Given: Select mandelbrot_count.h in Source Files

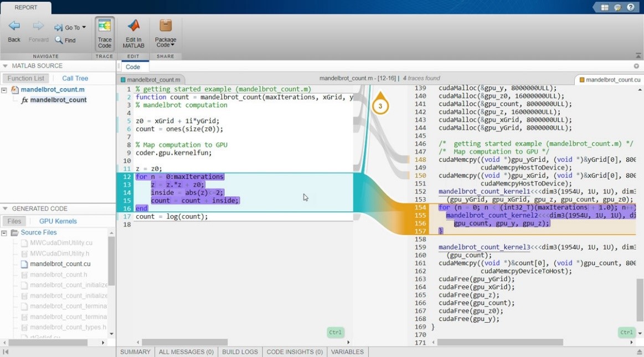Looking at the screenshot, I should [58, 274].
